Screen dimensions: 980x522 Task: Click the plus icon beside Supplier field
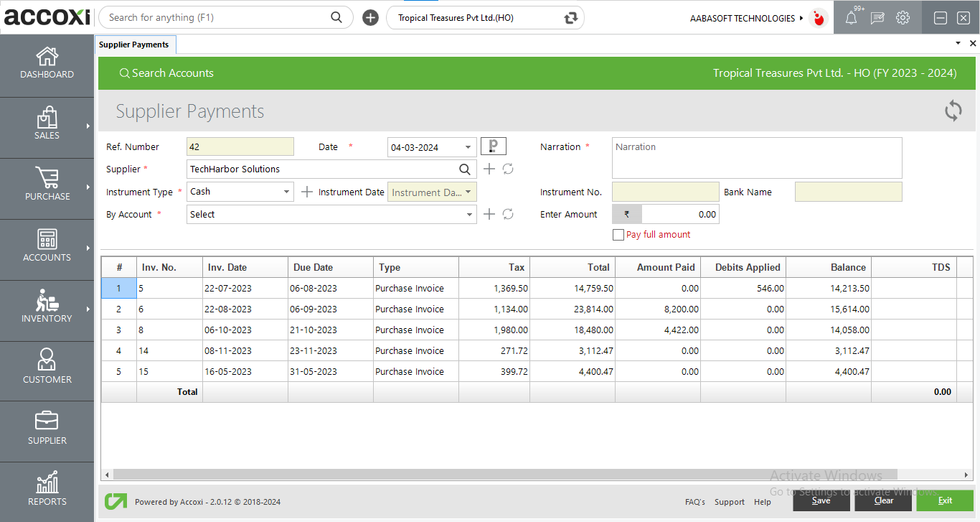[x=488, y=169]
